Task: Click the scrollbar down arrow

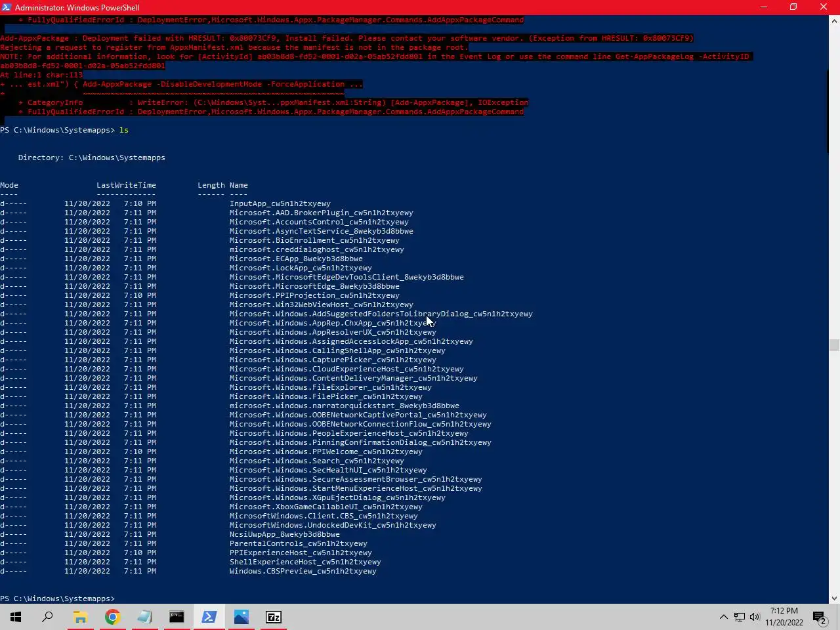Action: [834, 598]
